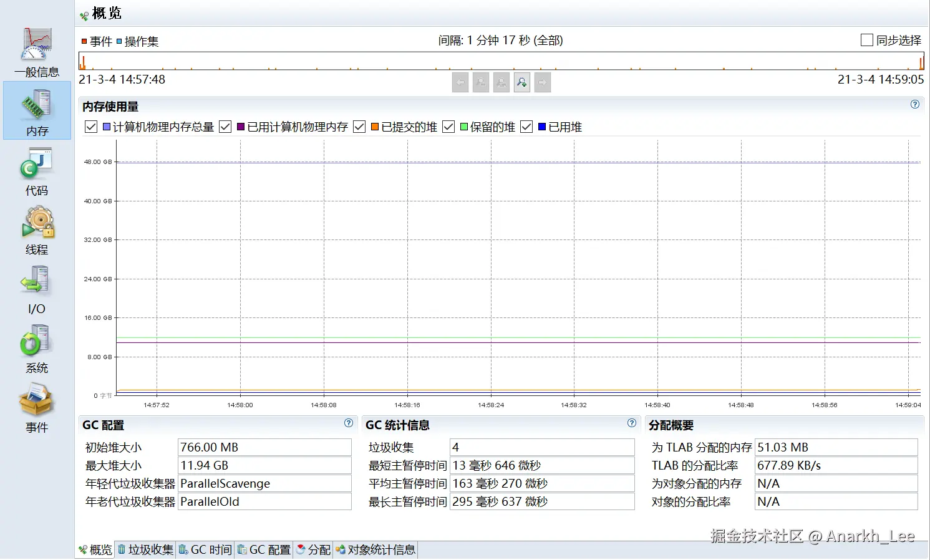The width and height of the screenshot is (930, 560).
Task: Click the 平均主暂停时间 value field
Action: pos(542,483)
